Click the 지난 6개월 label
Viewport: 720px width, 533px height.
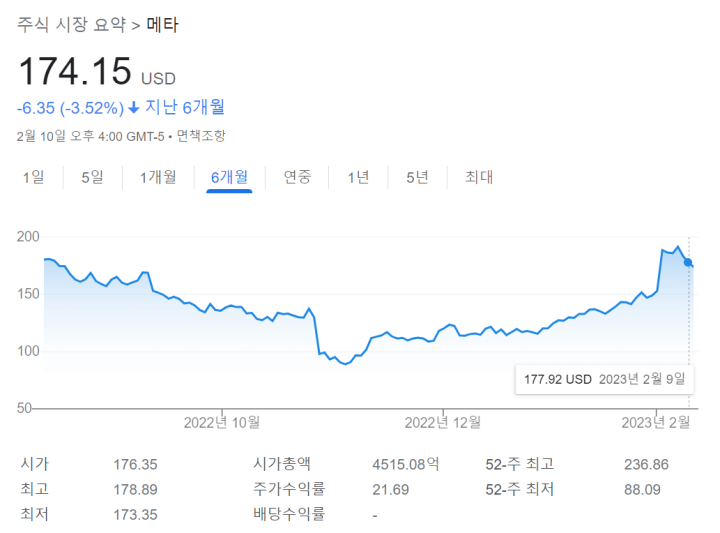coord(185,107)
